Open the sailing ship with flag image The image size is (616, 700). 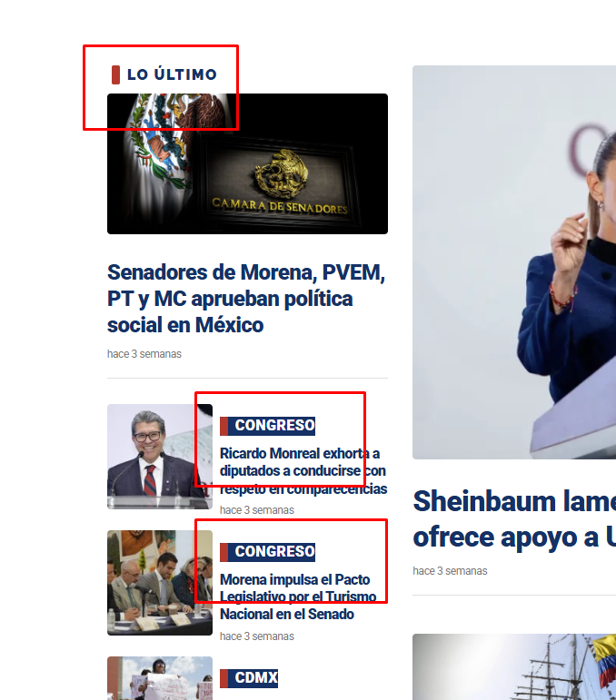(x=514, y=667)
